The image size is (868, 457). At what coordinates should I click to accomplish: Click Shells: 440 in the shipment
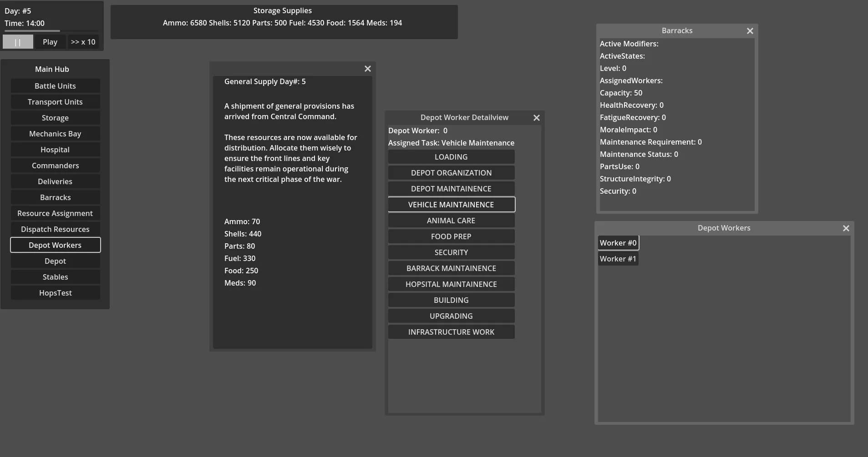[x=243, y=234]
